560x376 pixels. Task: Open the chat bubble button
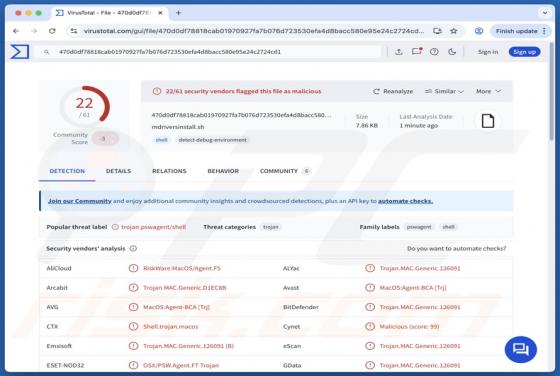click(x=520, y=349)
